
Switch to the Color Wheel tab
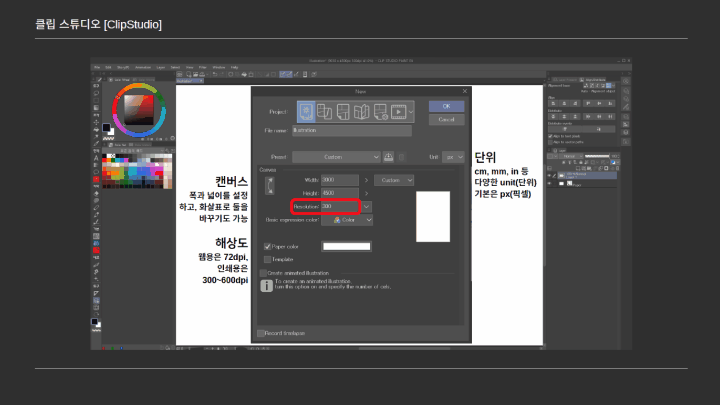click(119, 79)
